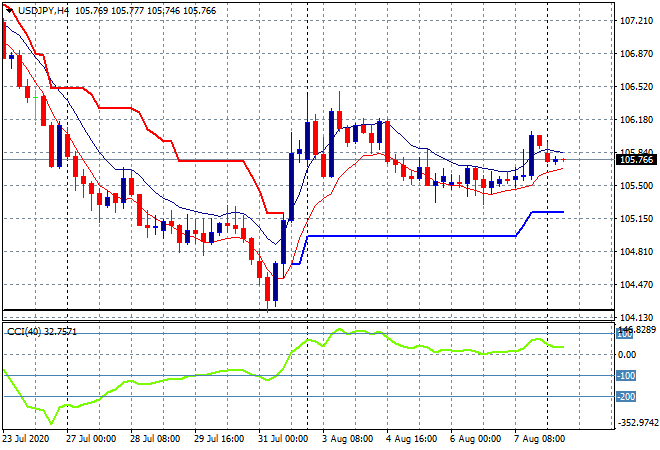The width and height of the screenshot is (660, 450).
Task: Click the 27 Jul 00:00 time label
Action: [91, 439]
